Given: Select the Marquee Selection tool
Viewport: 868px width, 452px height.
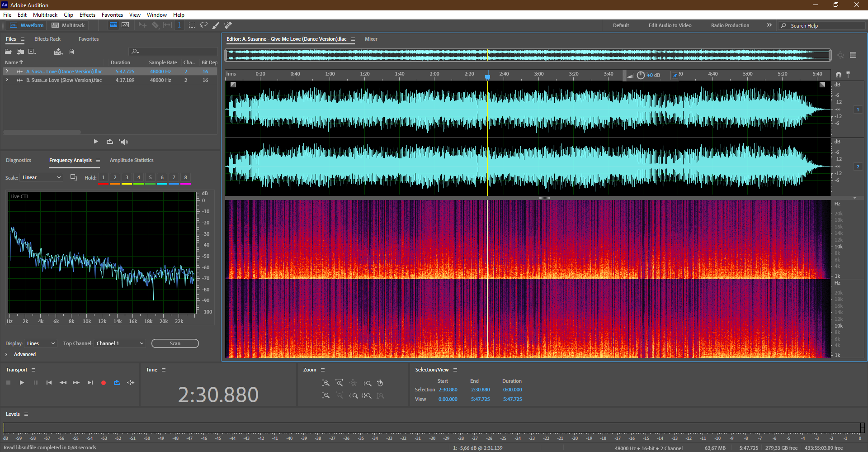Looking at the screenshot, I should pyautogui.click(x=192, y=25).
